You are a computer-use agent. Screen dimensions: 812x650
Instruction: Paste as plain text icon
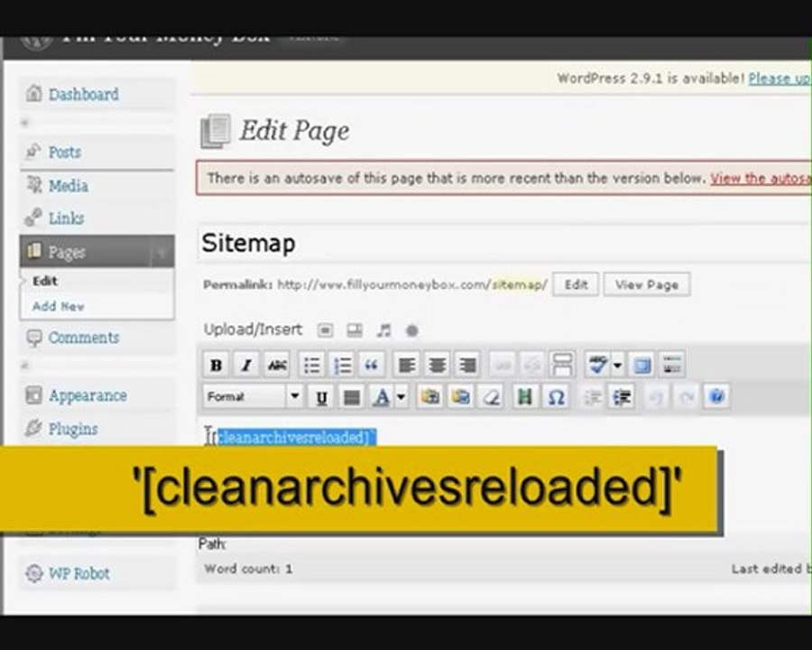[429, 397]
